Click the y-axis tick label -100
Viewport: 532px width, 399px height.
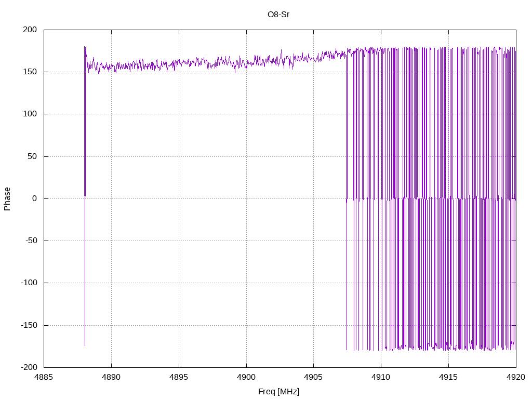(x=29, y=283)
